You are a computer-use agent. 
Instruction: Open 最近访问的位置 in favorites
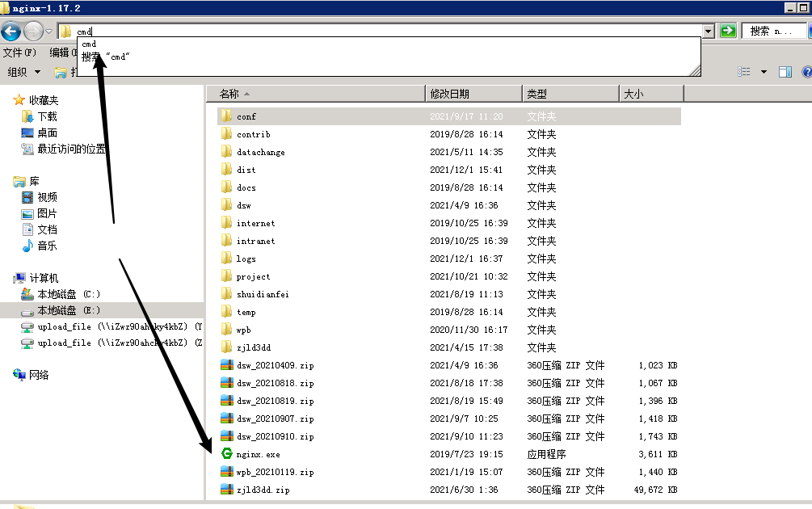click(63, 149)
